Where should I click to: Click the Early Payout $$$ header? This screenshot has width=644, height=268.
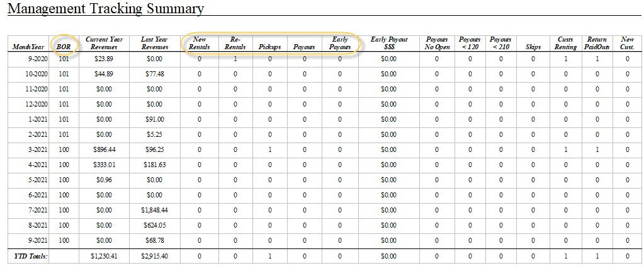click(389, 43)
